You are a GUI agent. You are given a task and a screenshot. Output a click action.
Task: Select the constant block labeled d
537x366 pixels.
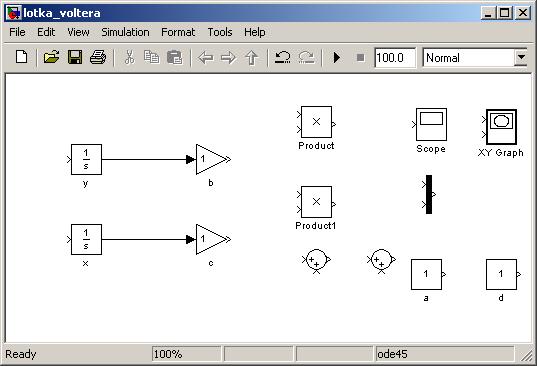coord(501,274)
